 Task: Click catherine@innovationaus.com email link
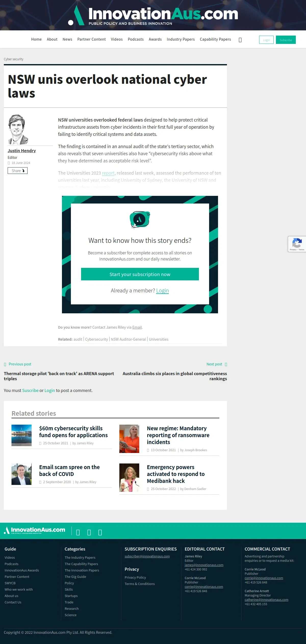266,600
